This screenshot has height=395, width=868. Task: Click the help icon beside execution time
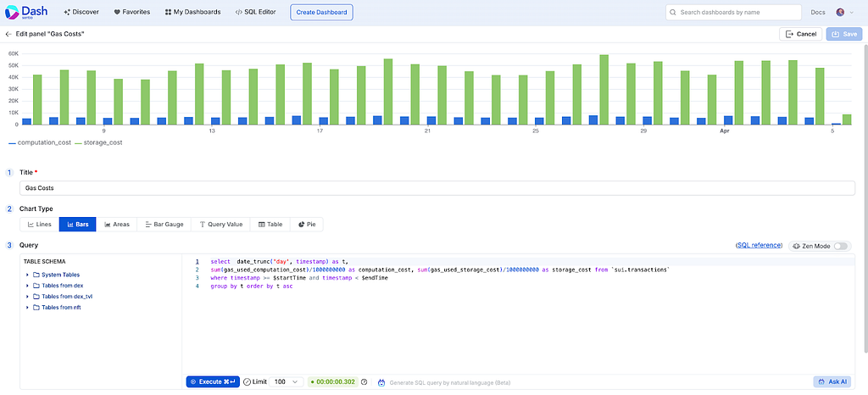click(364, 382)
